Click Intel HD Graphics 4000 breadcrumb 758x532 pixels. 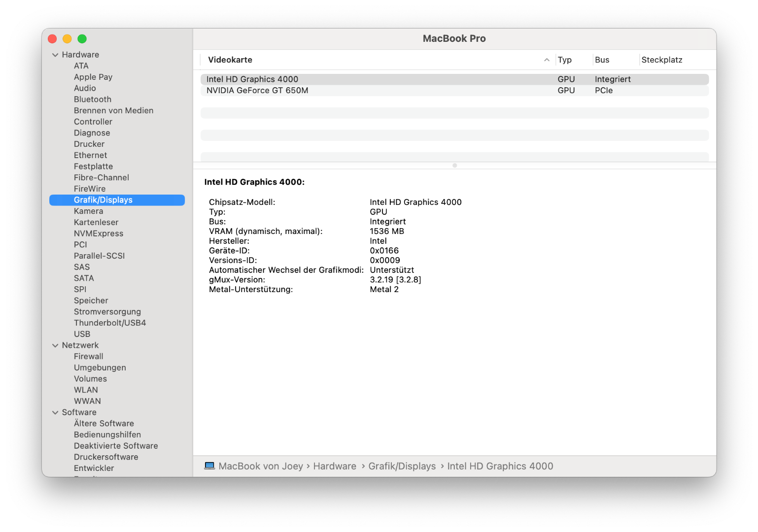[x=500, y=466]
